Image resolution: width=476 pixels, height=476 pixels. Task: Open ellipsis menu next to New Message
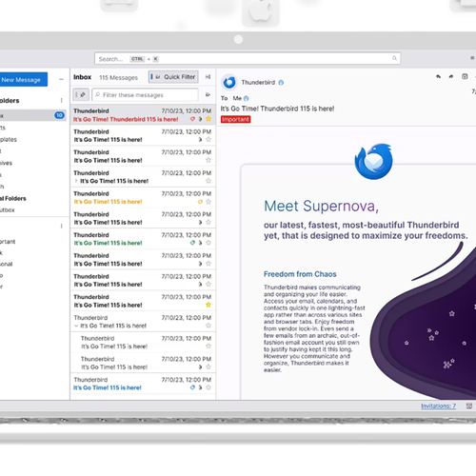click(x=61, y=79)
